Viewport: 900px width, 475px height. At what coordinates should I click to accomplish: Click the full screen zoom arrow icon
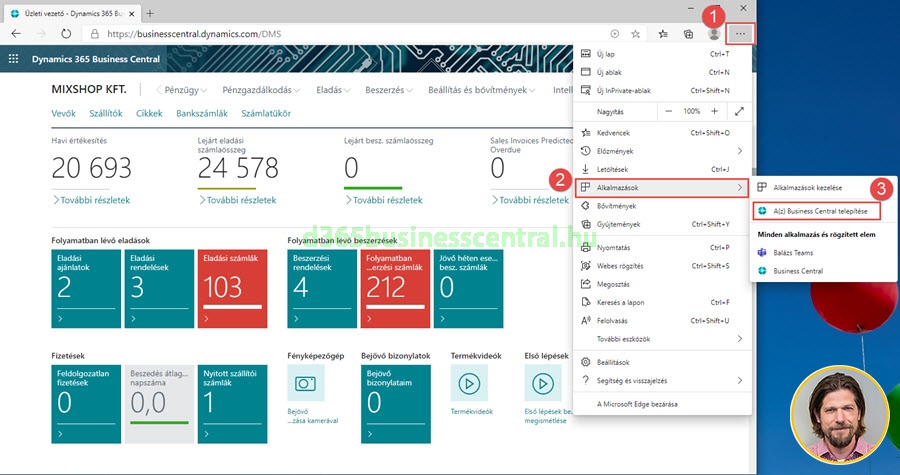(x=739, y=111)
